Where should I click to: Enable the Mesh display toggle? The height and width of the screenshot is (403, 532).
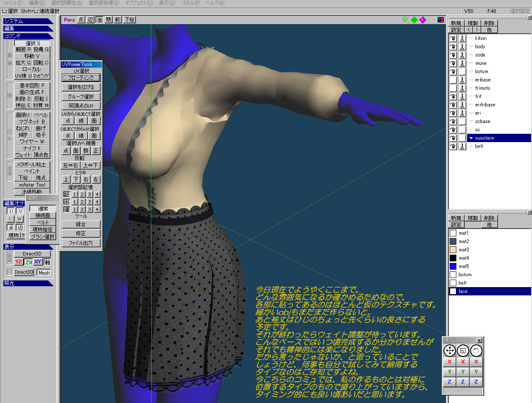click(44, 273)
